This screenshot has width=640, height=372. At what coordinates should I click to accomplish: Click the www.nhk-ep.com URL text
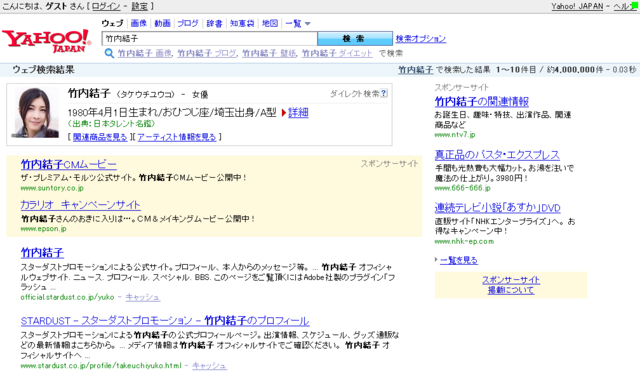click(464, 241)
